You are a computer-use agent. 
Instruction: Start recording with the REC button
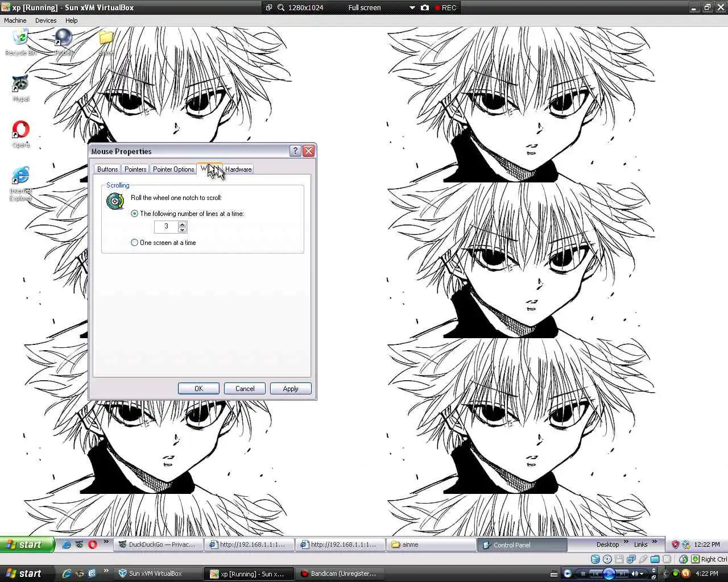(x=445, y=7)
